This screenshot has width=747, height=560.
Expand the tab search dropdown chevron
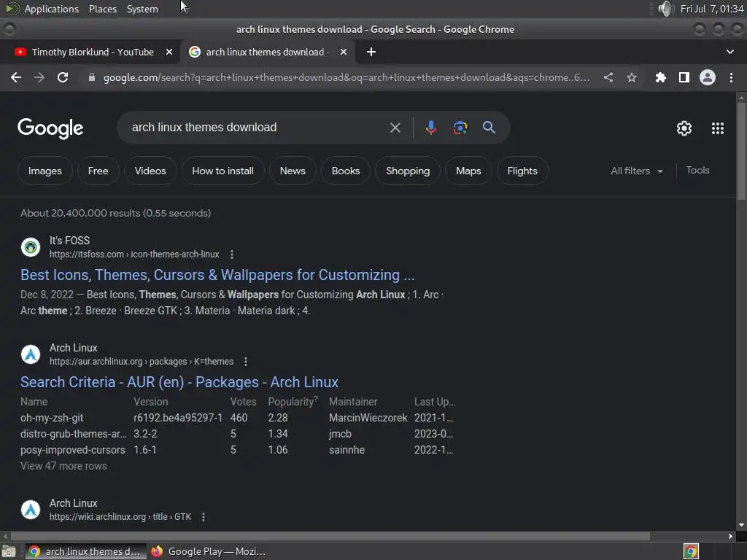[x=730, y=52]
